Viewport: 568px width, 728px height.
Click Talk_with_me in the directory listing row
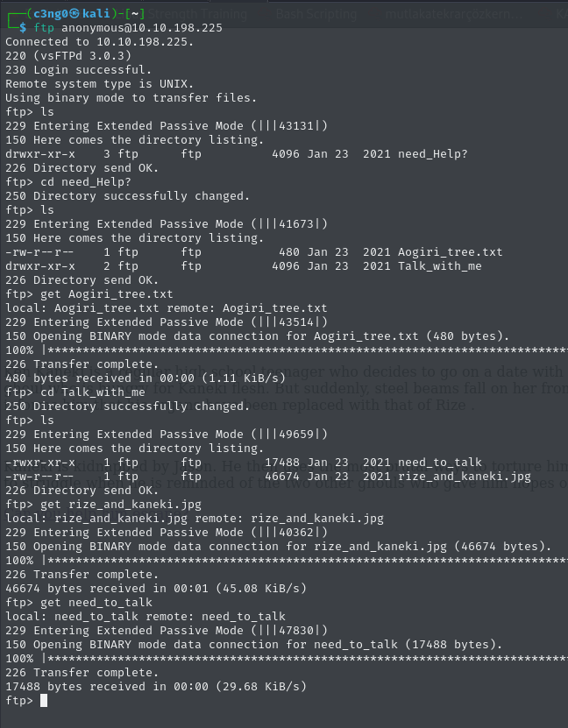[439, 266]
